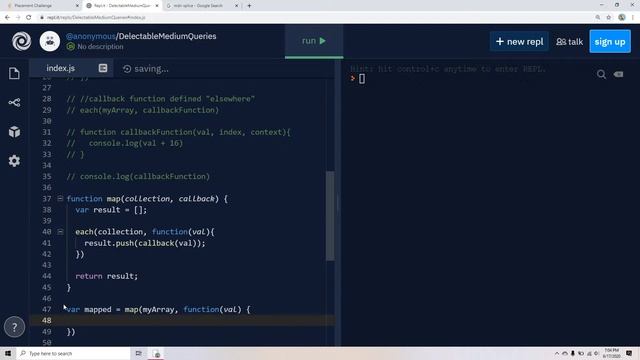Click 'var result = [];' line

pos(111,210)
